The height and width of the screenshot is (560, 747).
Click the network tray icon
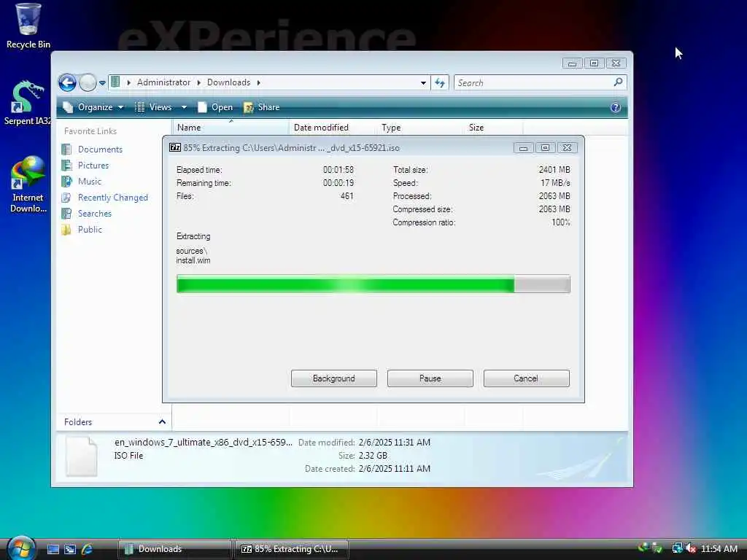pos(677,548)
